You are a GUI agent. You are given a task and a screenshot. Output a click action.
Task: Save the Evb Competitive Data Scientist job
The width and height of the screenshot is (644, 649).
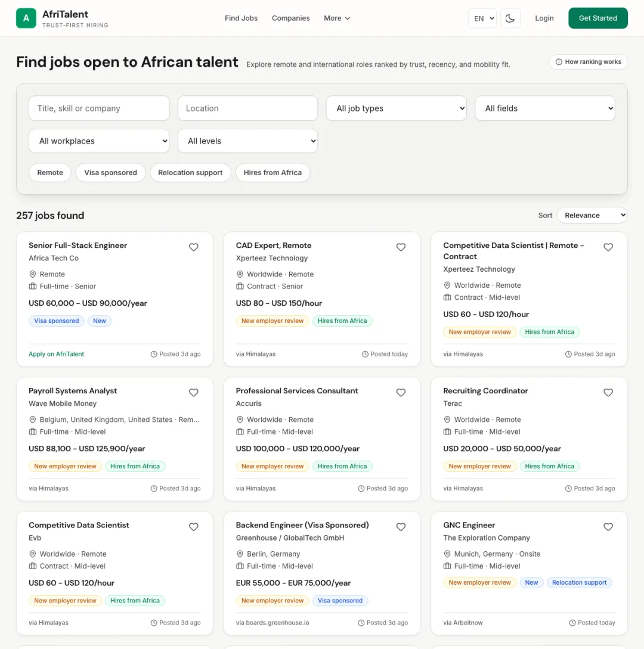click(193, 527)
